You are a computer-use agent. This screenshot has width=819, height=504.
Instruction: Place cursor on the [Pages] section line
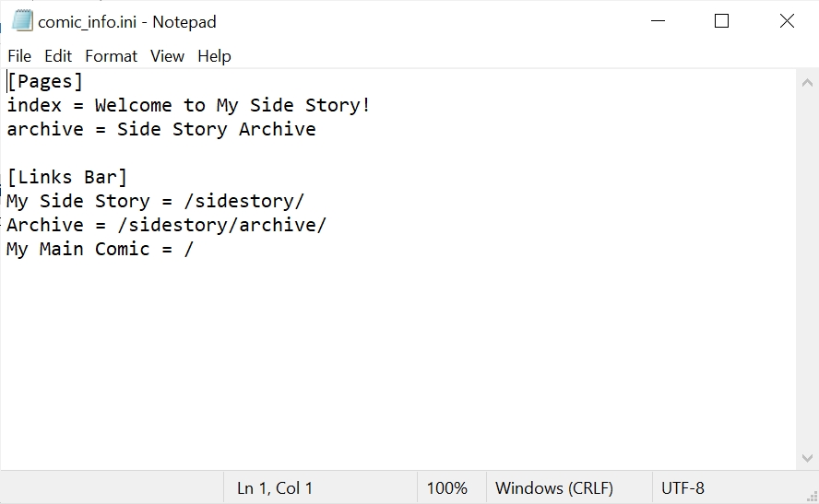point(45,82)
